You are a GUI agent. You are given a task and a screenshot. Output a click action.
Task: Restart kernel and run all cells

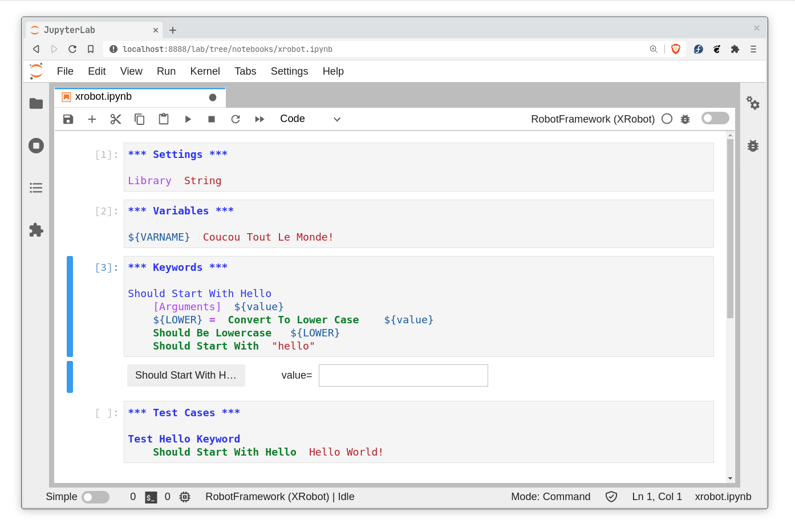(x=259, y=119)
